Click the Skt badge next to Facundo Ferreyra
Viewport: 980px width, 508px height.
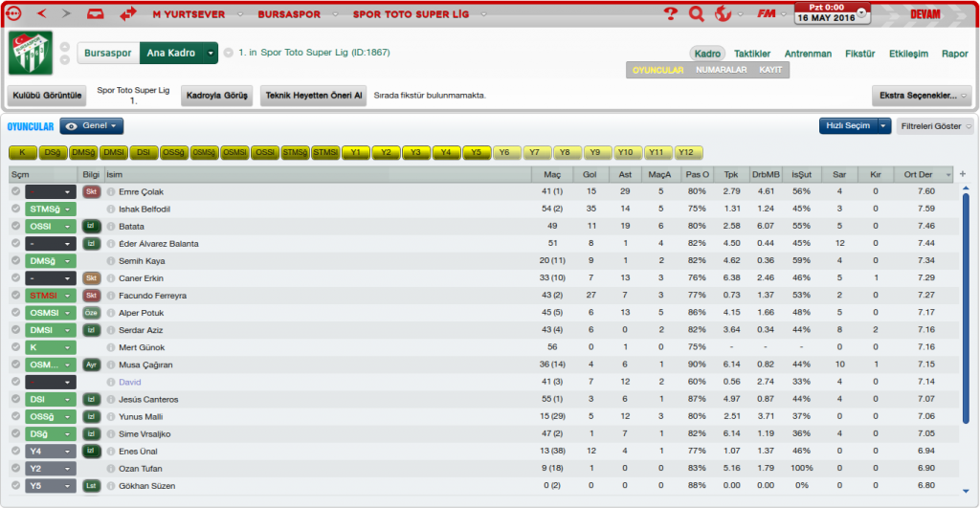tap(91, 296)
